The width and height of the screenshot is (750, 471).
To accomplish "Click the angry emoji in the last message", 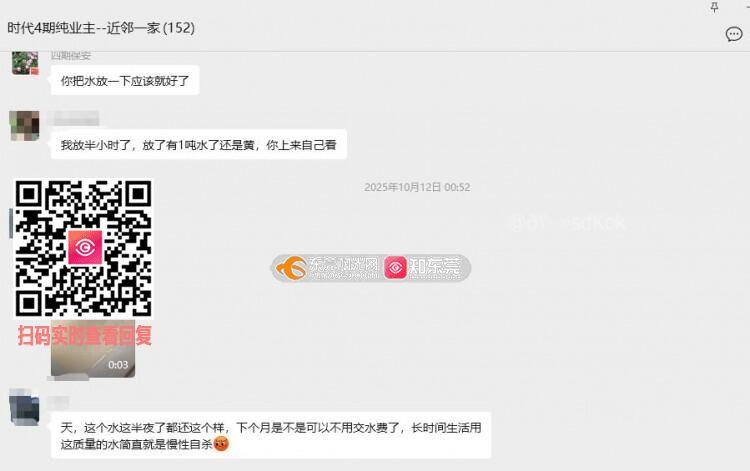I will tap(221, 444).
